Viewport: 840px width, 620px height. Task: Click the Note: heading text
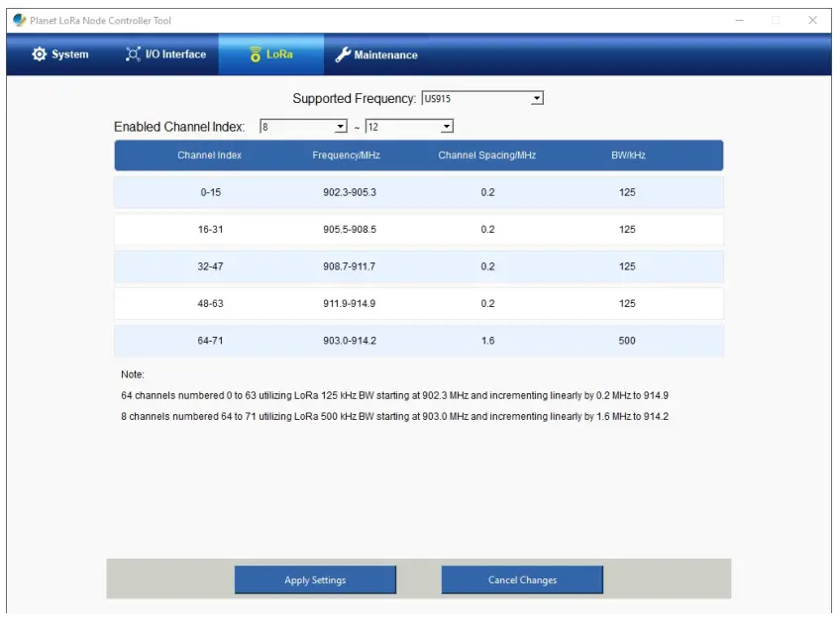(x=133, y=374)
